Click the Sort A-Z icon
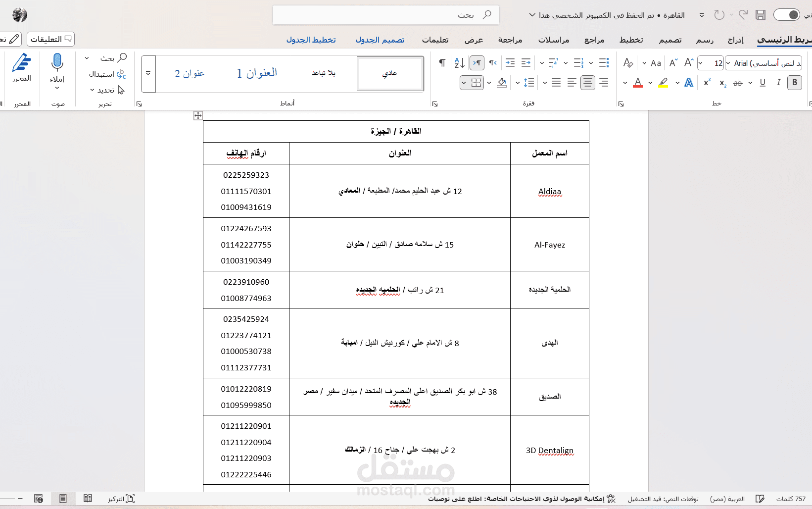 tap(459, 63)
